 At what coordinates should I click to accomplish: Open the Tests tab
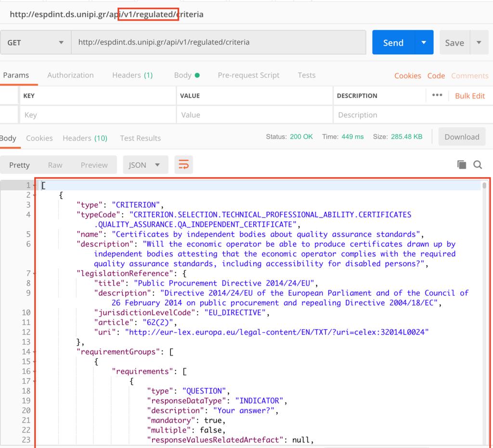(x=307, y=76)
